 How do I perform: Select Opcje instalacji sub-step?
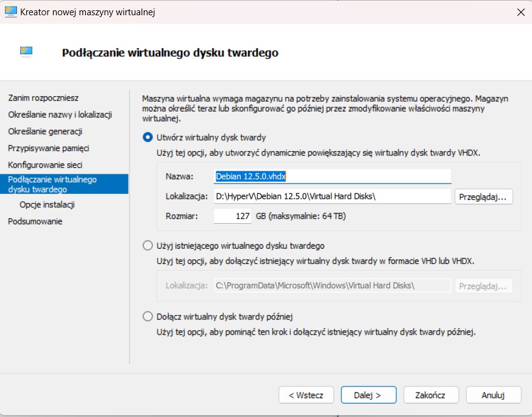point(47,205)
